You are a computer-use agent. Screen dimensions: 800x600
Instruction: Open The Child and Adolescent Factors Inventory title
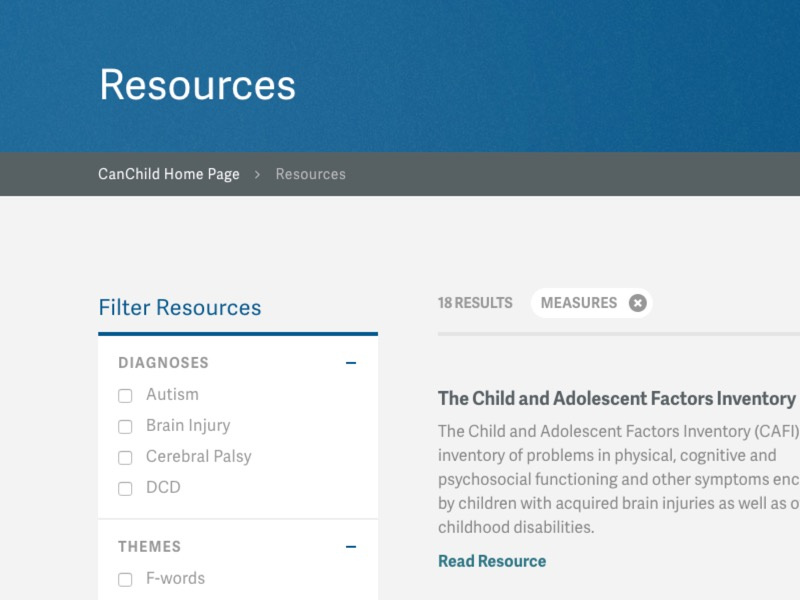point(617,398)
